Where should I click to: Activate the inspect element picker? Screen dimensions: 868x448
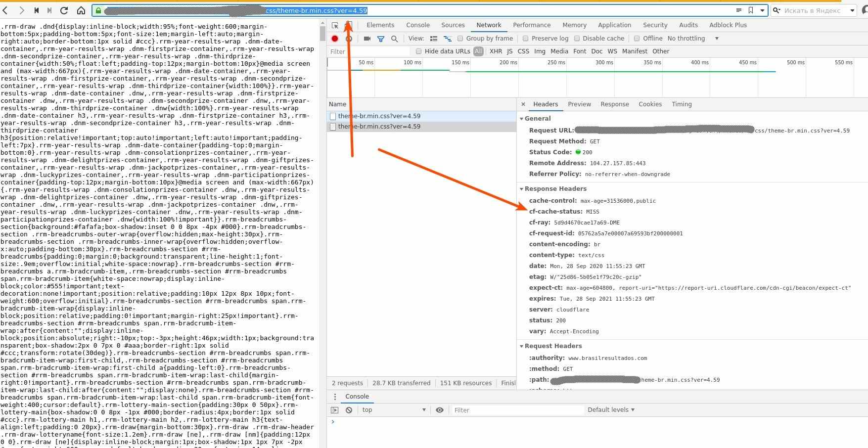coord(335,25)
